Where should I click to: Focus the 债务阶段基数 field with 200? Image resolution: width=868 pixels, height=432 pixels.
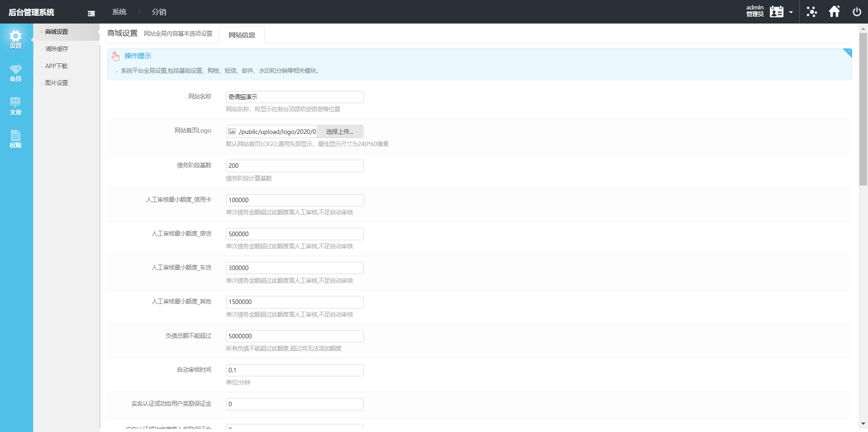[x=295, y=166]
